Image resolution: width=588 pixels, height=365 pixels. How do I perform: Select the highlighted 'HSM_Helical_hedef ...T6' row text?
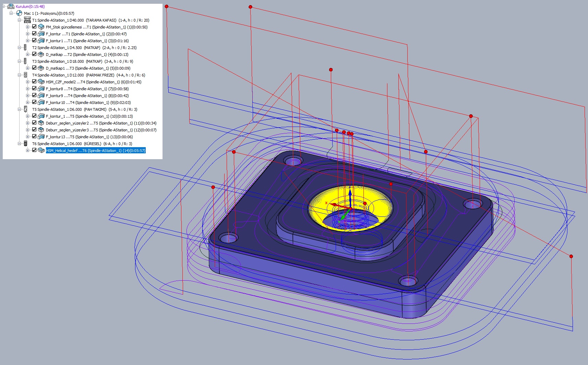point(96,151)
